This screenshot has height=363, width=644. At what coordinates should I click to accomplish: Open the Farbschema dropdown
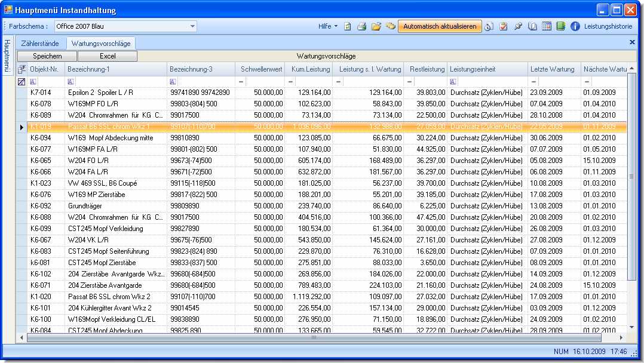click(x=192, y=26)
